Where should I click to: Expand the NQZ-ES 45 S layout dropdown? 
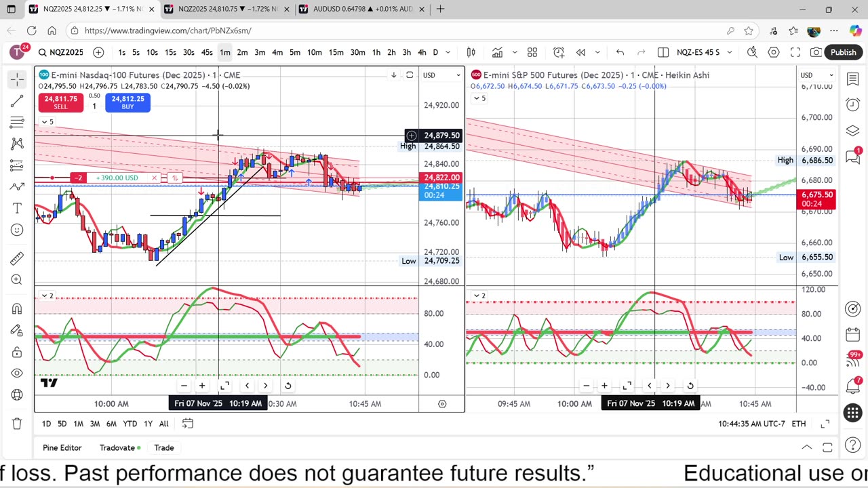tap(730, 52)
